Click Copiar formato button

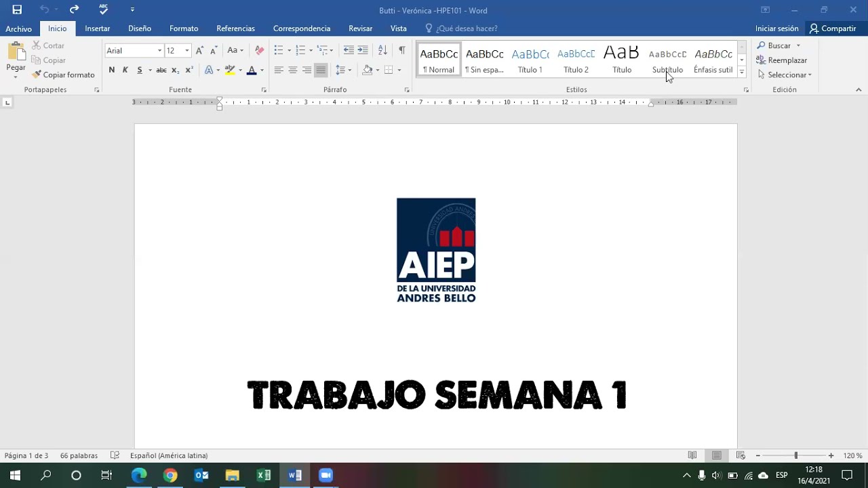point(63,75)
